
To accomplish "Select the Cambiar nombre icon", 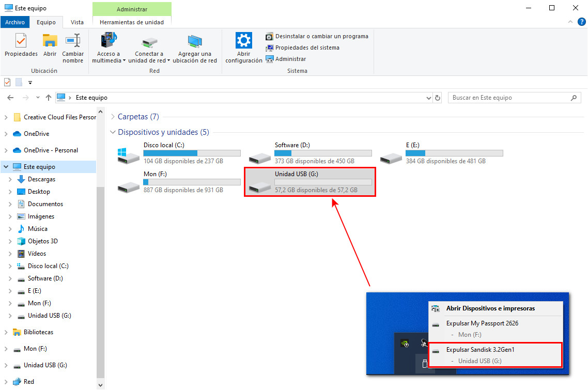I will (73, 45).
